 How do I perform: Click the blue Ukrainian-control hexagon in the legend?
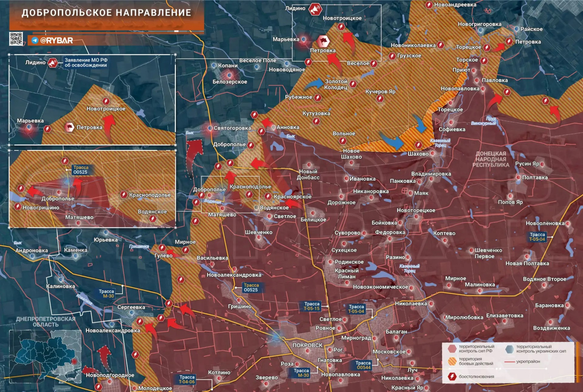509,349
